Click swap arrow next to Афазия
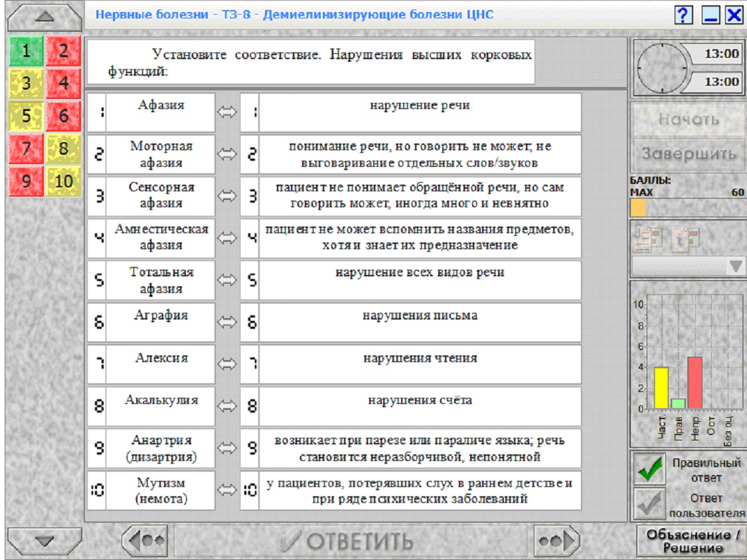747x560 pixels. coord(227,112)
